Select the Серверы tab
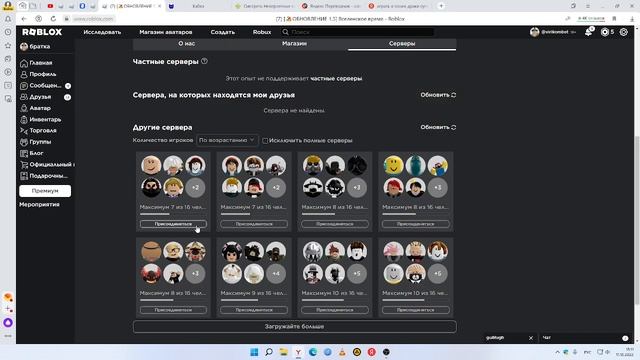Image resolution: width=640 pixels, height=360 pixels. click(402, 44)
